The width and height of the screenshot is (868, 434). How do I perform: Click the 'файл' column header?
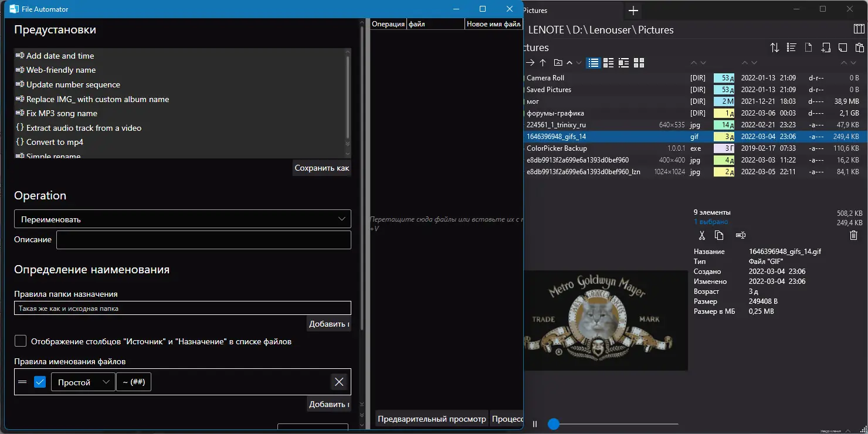[435, 24]
